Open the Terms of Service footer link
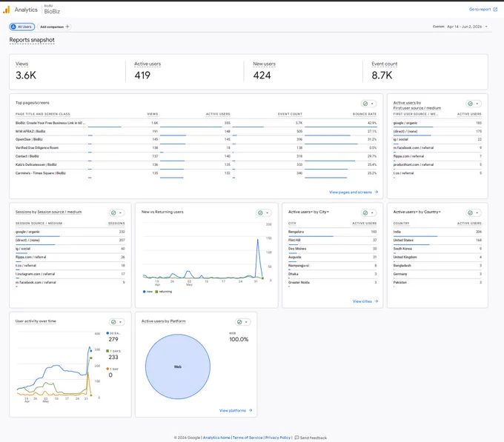Image resolution: width=504 pixels, height=442 pixels. [248, 438]
